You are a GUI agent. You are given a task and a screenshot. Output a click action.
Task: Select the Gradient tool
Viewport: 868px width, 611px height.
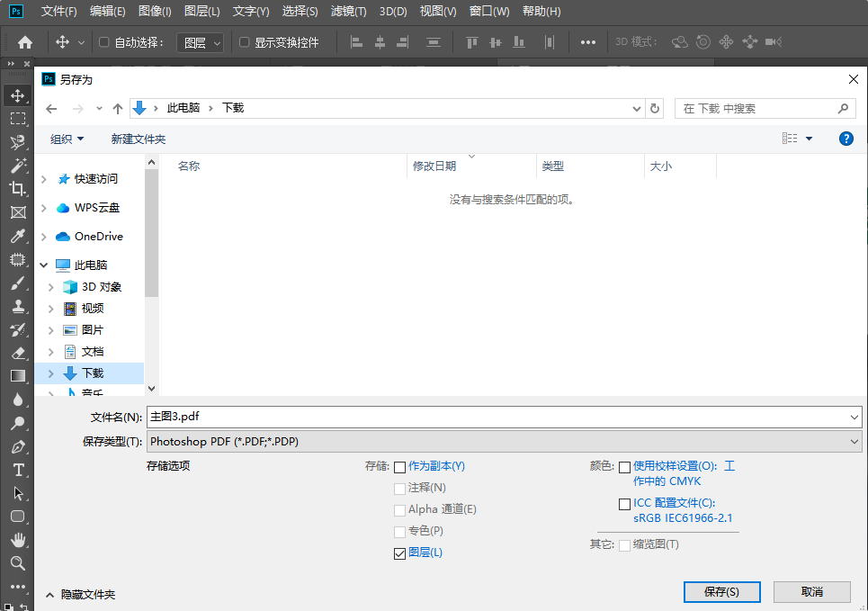tap(17, 376)
